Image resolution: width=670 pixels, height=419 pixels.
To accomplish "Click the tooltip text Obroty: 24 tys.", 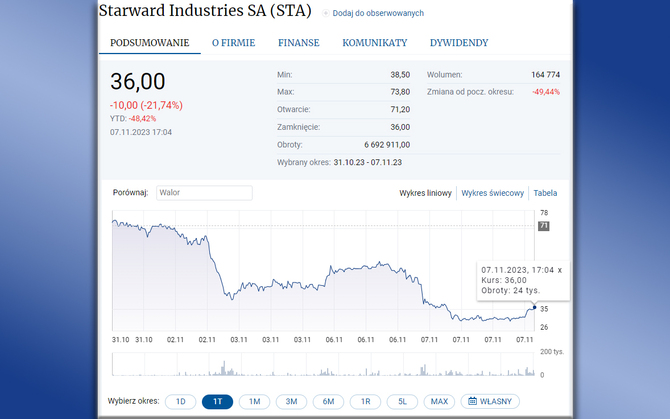I will [511, 290].
